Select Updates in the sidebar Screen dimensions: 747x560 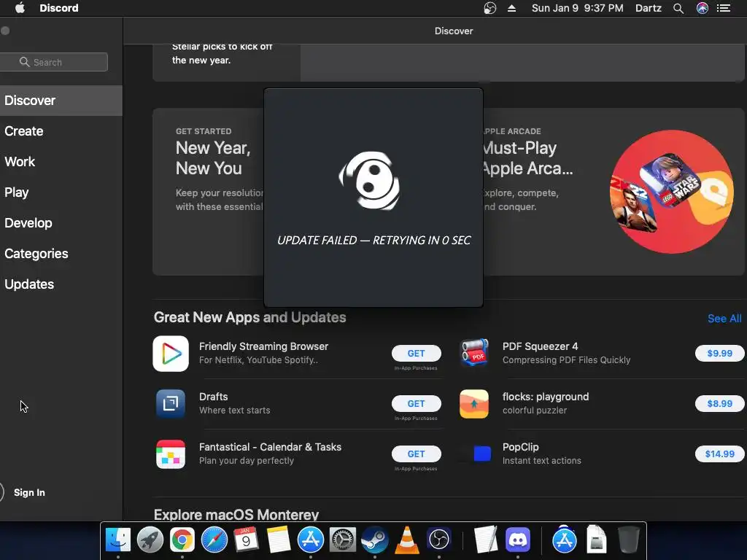click(61, 284)
